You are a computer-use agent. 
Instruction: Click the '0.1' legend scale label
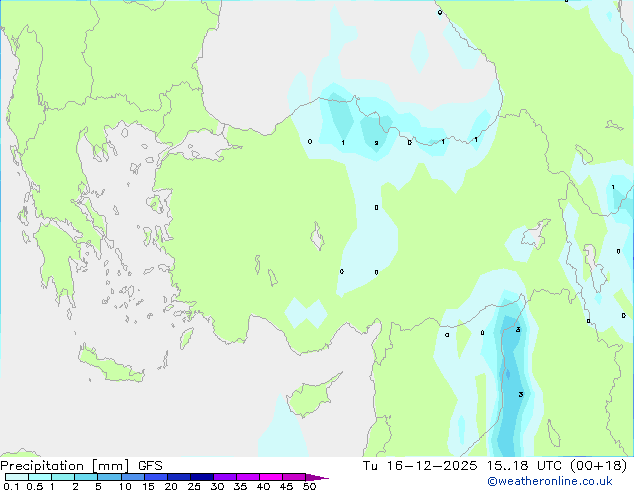(11, 486)
